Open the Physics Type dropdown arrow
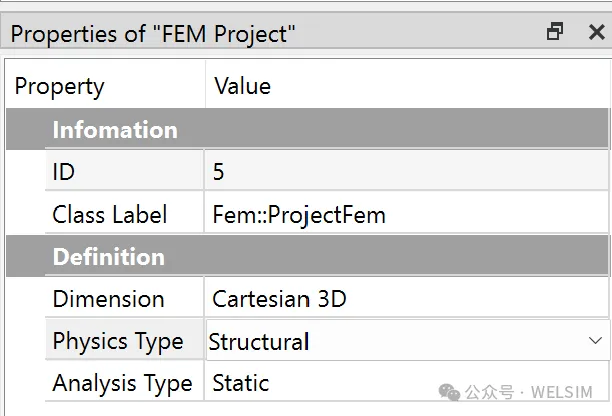Image resolution: width=612 pixels, height=416 pixels. 595,341
